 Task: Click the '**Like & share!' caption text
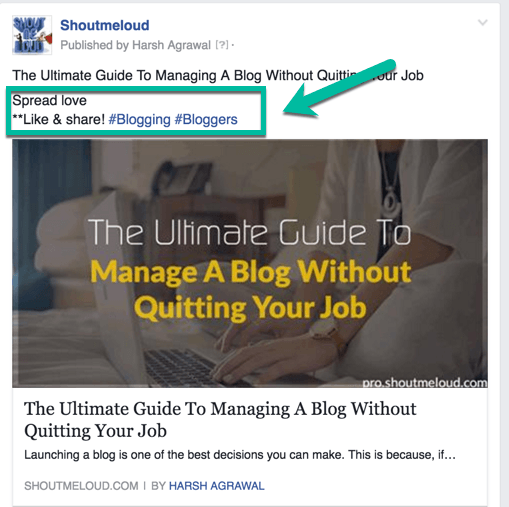59,119
